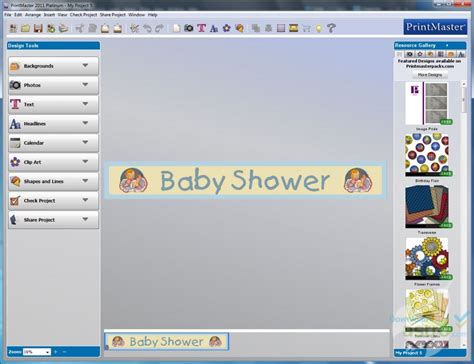474x364 pixels.
Task: Open the Arrange menu
Action: click(33, 15)
